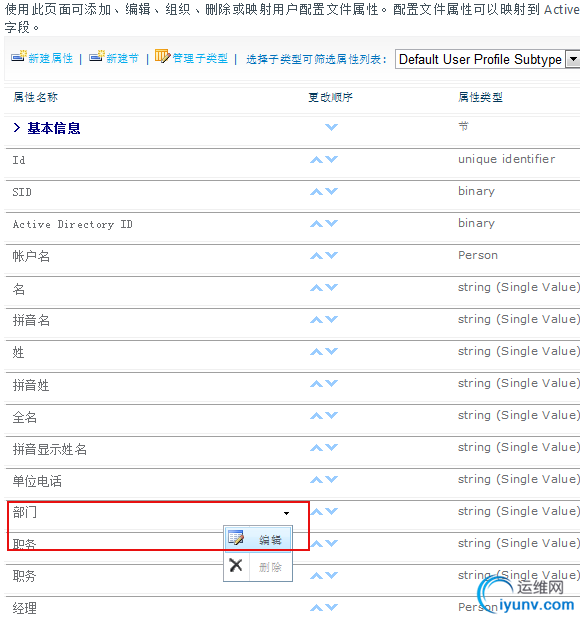Click the new property icon beside 新建属性
The height and width of the screenshot is (621, 580).
(19, 56)
